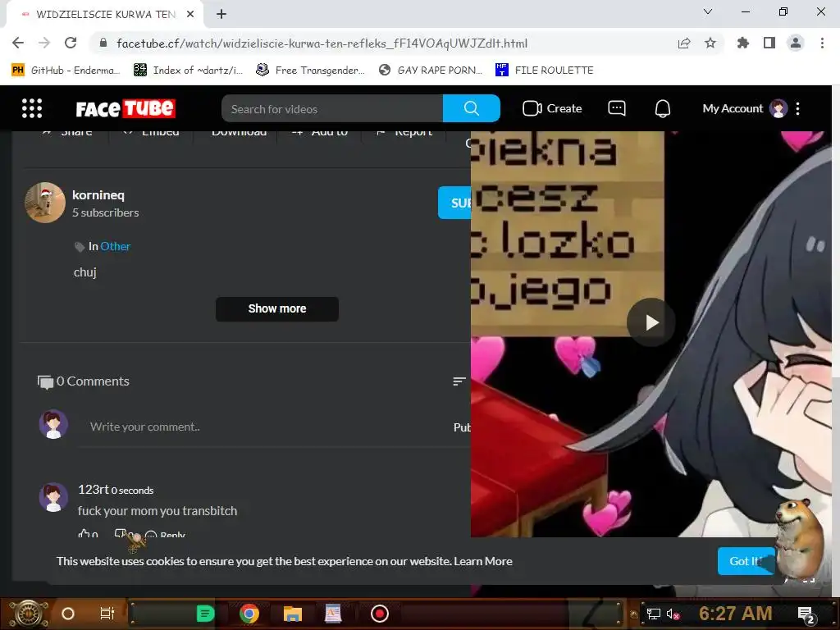Screen dimensions: 840x630
Task: Click the 123rt commenter name
Action: 94,490
